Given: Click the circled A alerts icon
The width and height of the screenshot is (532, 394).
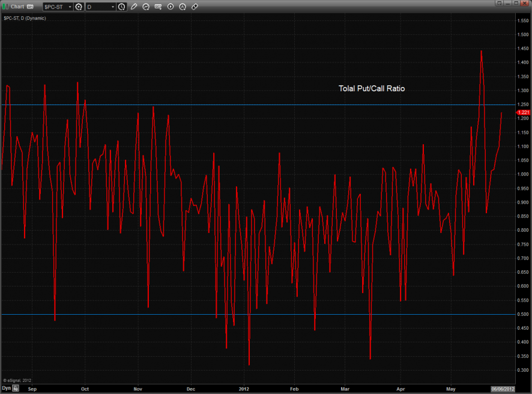Looking at the screenshot, I should [x=182, y=7].
